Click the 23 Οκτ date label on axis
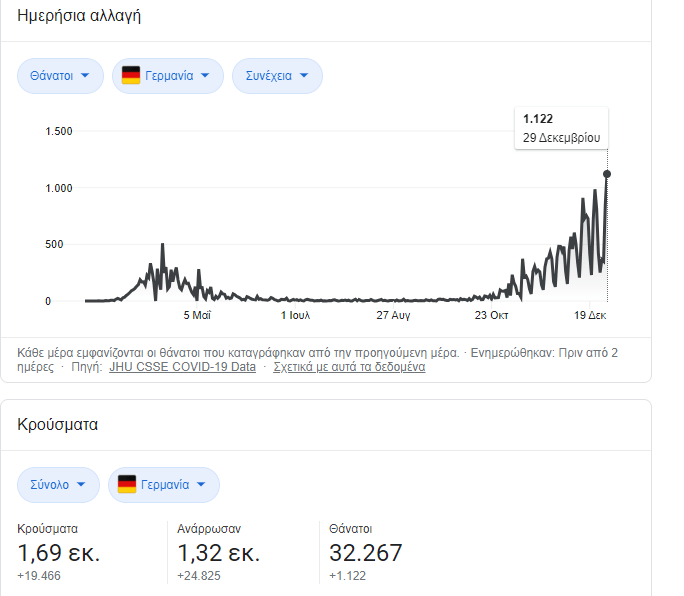 click(492, 316)
